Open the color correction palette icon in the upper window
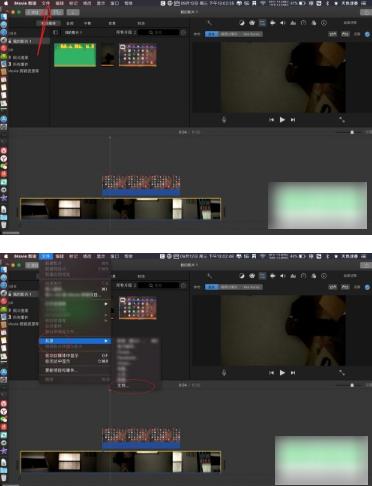This screenshot has width=372, height=486. 252,23
